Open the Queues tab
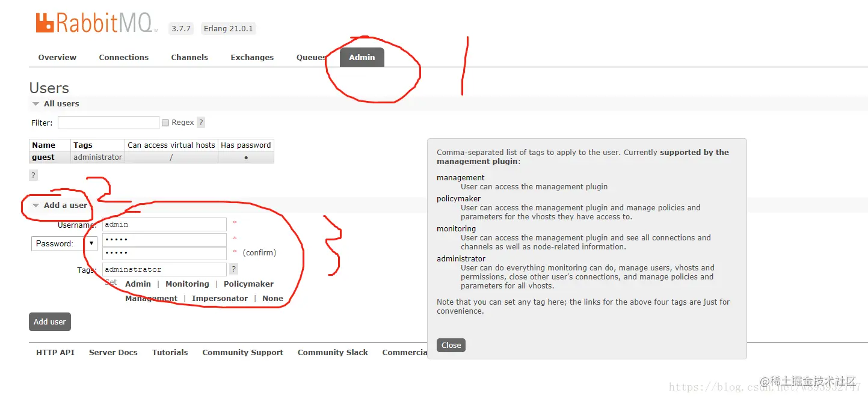The image size is (868, 399). point(312,58)
